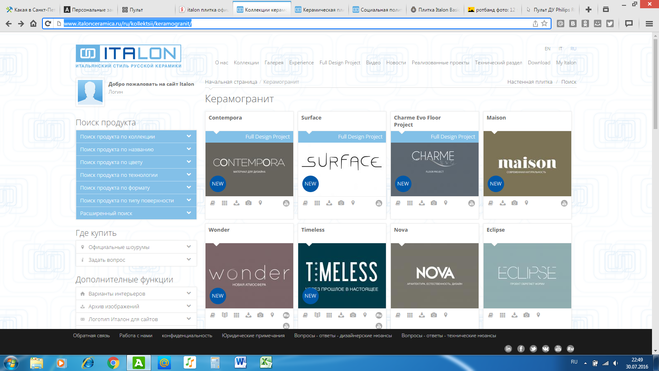Open Facebook icon in footer
The height and width of the screenshot is (371, 659).
click(521, 349)
